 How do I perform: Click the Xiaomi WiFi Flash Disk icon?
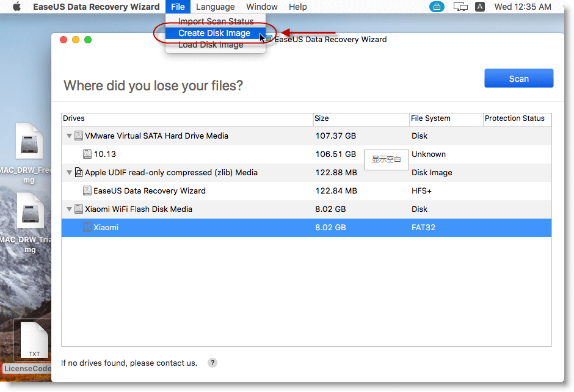(x=79, y=209)
